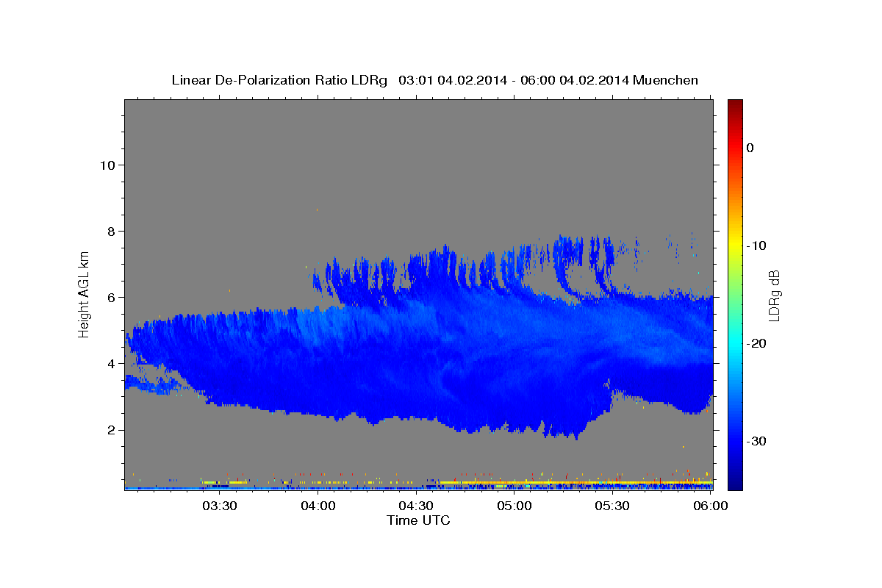Viewport: 882px width, 588px height.
Task: Click the Height AGL km axis title
Action: click(84, 294)
